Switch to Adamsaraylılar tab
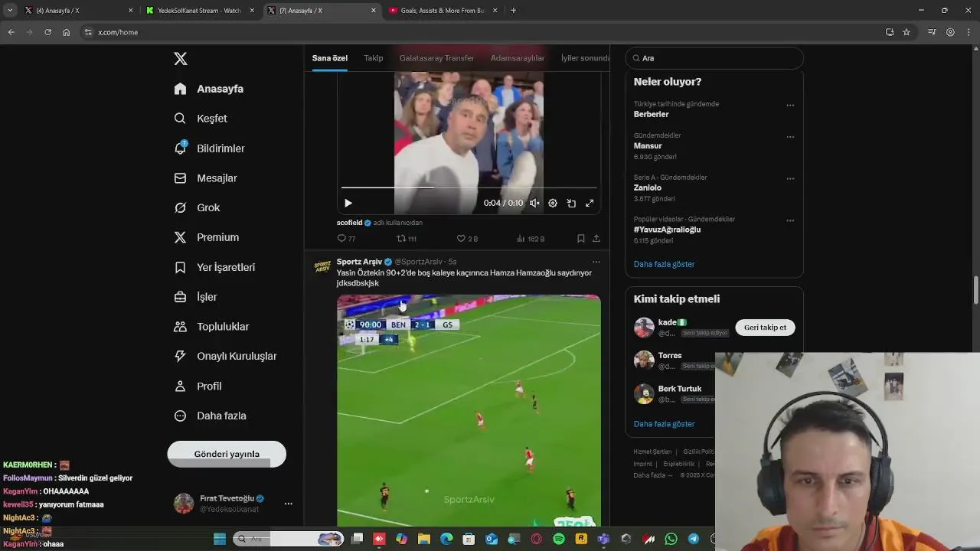 click(518, 58)
